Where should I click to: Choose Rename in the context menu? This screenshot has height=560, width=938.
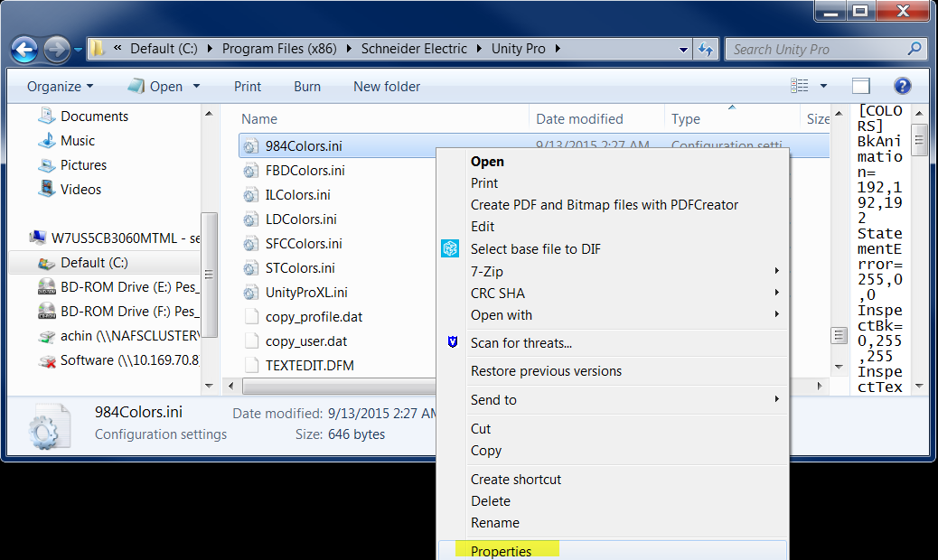[x=614, y=523]
